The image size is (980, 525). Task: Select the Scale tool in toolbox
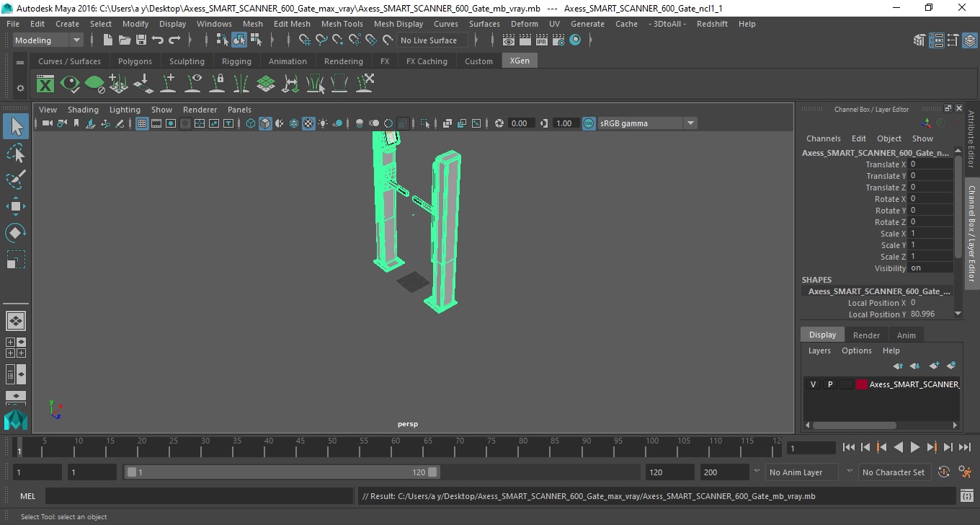(x=16, y=260)
